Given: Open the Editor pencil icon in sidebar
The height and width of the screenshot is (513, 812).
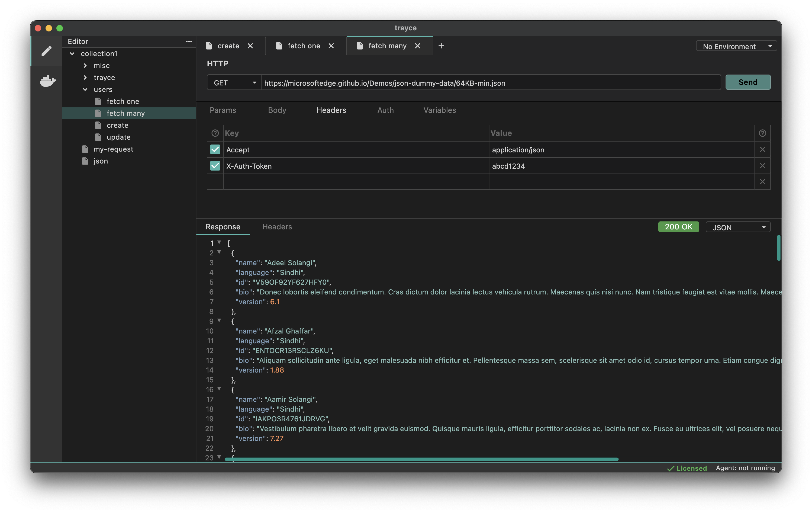Looking at the screenshot, I should [x=47, y=51].
